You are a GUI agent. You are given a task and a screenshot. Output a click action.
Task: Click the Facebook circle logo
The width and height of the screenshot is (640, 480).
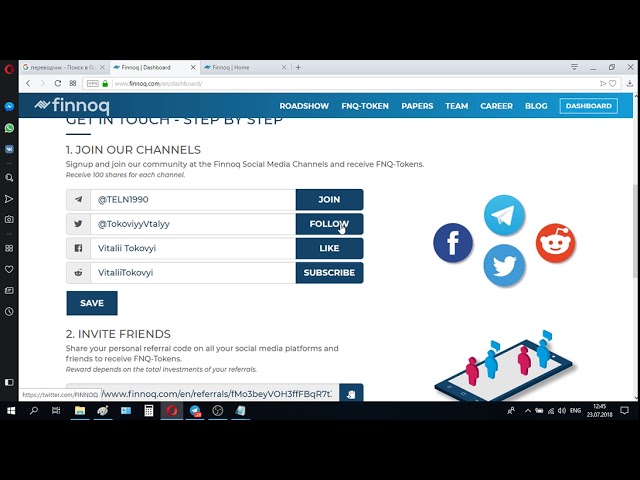click(x=453, y=243)
